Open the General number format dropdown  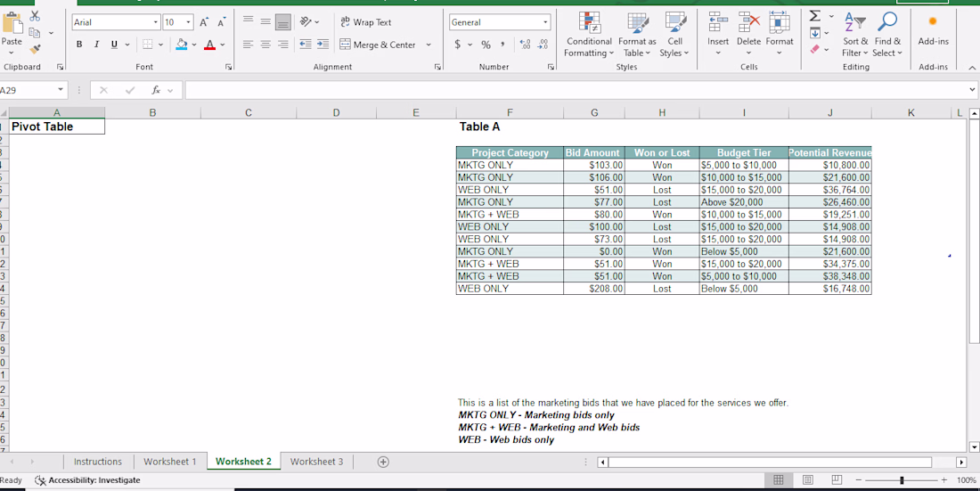click(x=545, y=22)
